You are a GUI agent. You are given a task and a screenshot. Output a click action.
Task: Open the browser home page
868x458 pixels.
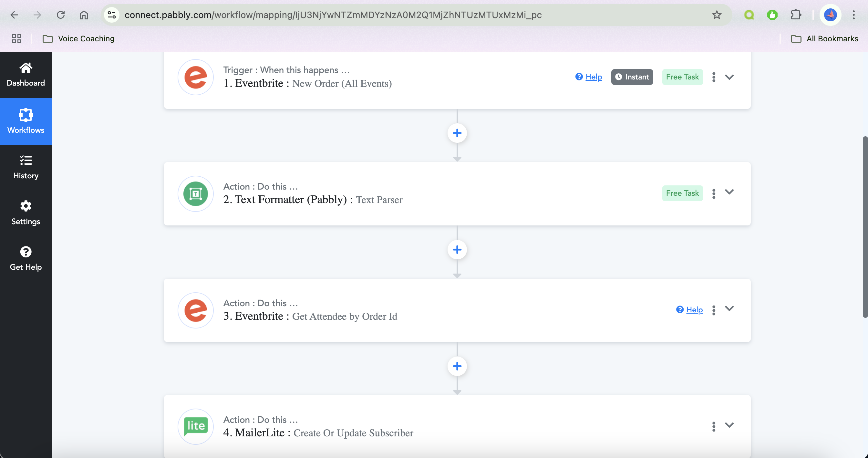[84, 15]
